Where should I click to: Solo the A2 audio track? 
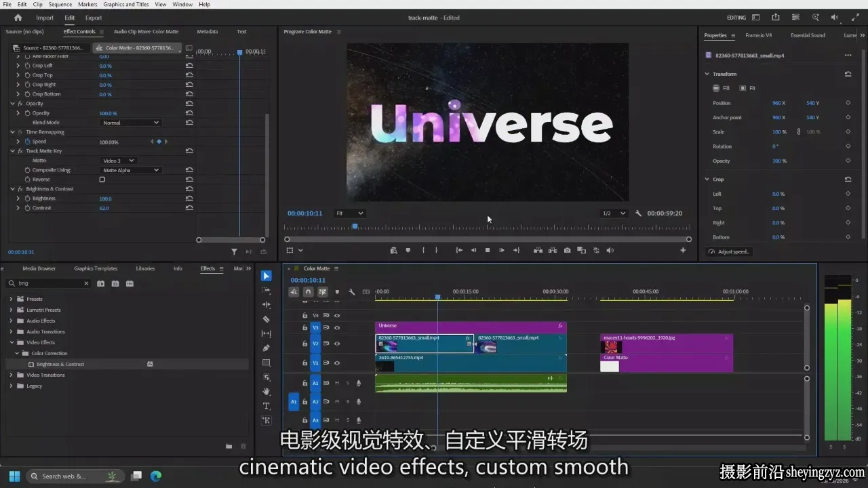[348, 402]
